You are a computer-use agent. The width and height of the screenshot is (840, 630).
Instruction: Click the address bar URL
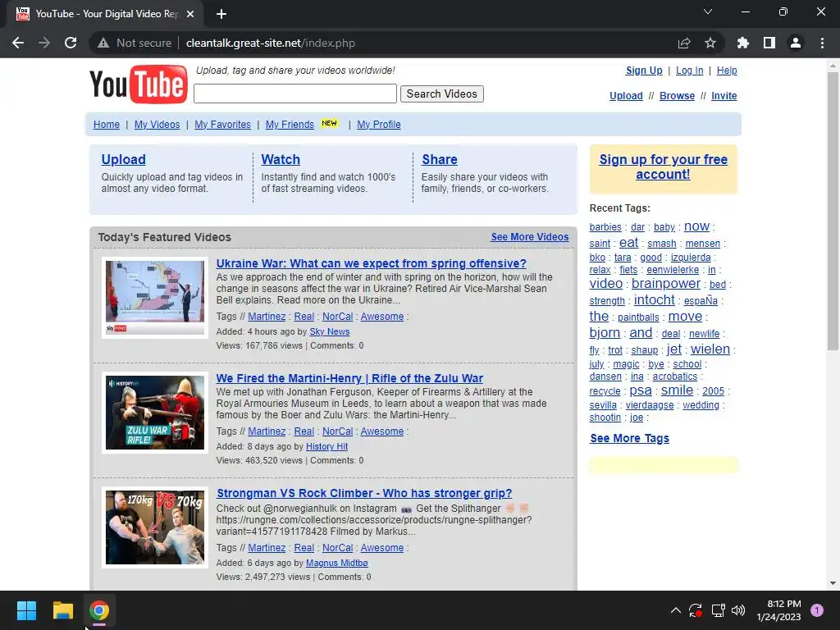(271, 43)
